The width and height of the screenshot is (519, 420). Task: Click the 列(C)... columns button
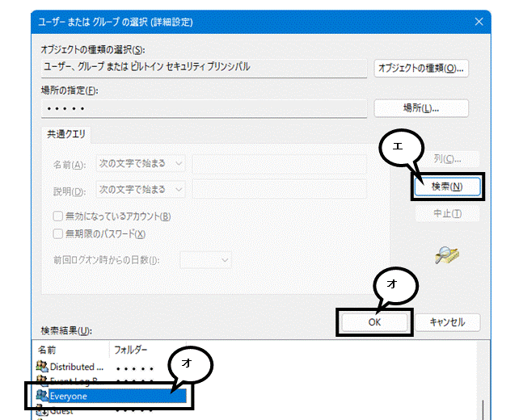click(447, 159)
